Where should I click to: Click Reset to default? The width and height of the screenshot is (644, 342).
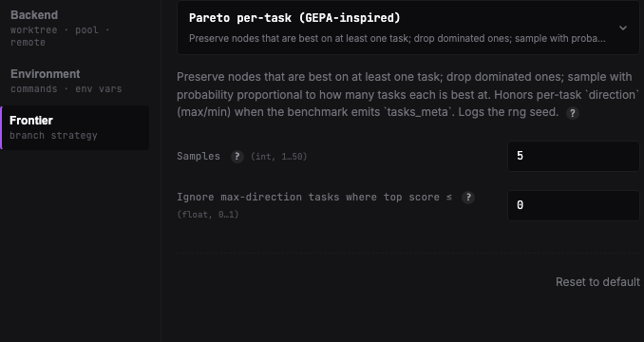(597, 282)
